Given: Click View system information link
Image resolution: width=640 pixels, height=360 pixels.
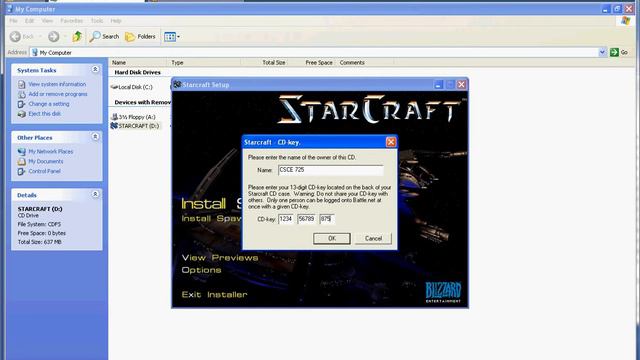Looking at the screenshot, I should pos(57,84).
